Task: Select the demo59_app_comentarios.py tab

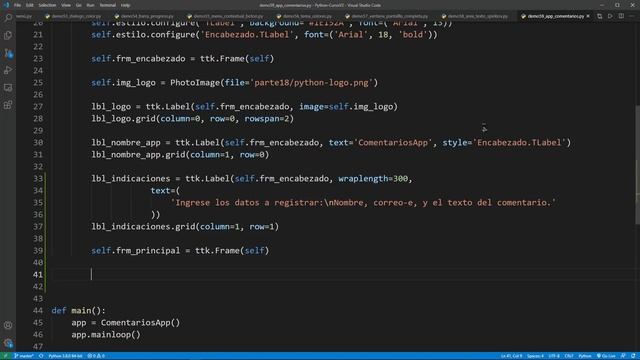Action: (555, 16)
